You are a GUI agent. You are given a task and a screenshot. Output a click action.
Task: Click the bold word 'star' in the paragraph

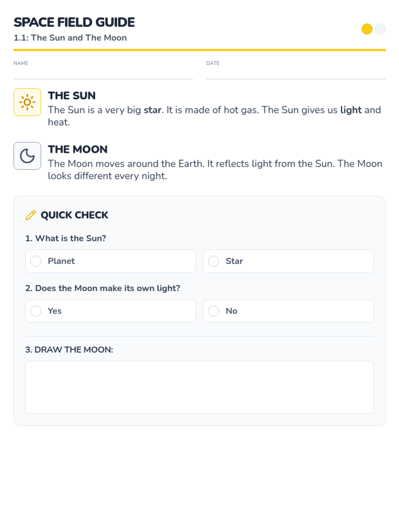(153, 110)
